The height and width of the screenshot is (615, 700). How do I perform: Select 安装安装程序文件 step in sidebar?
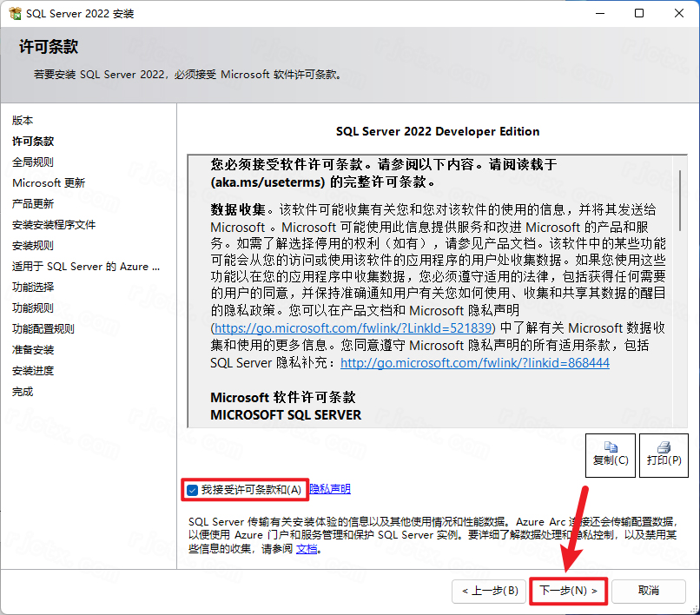pos(54,224)
